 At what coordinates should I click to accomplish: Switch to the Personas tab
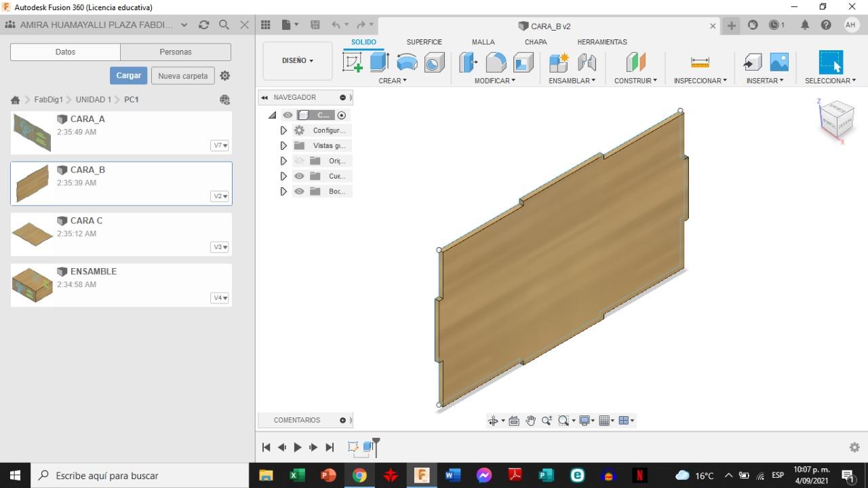[x=176, y=52]
